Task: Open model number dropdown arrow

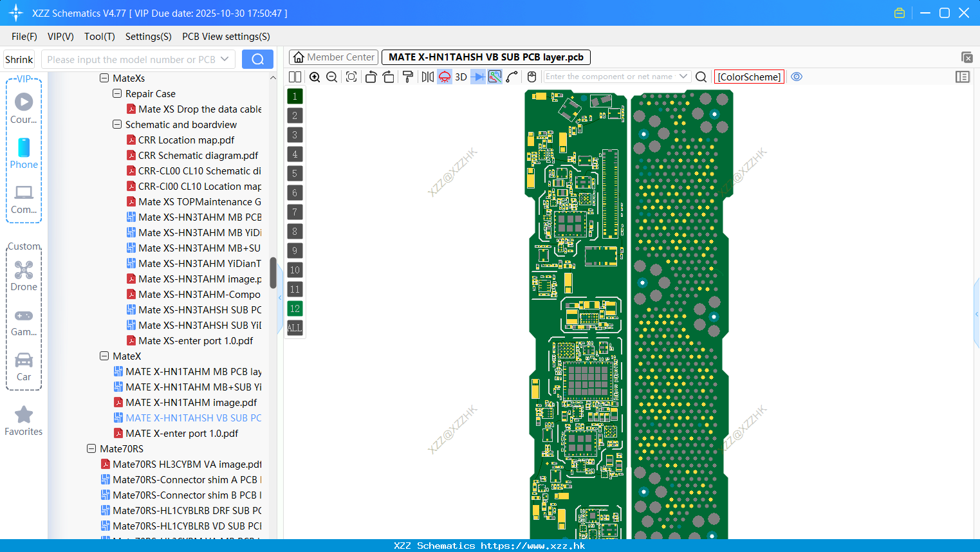Action: click(225, 59)
